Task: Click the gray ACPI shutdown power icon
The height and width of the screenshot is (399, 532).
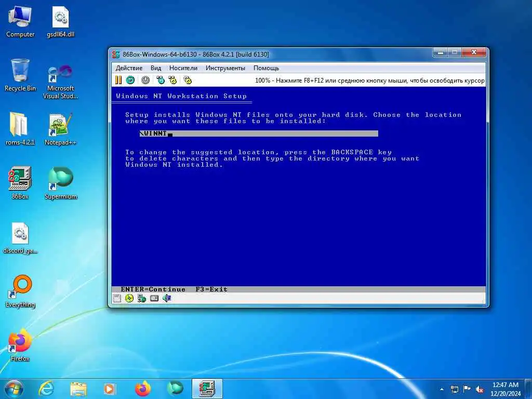Action: pos(145,80)
